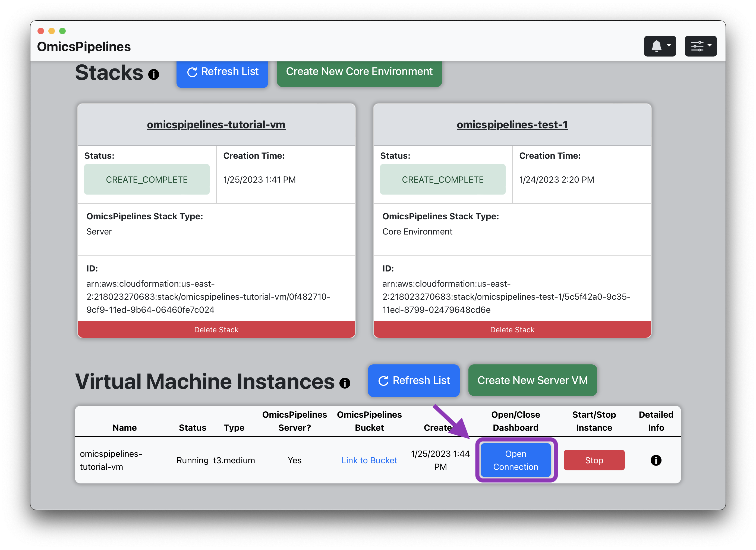Select the tutorial-vm stack ARN ID text
Viewport: 756px width, 550px height.
pyautogui.click(x=208, y=297)
